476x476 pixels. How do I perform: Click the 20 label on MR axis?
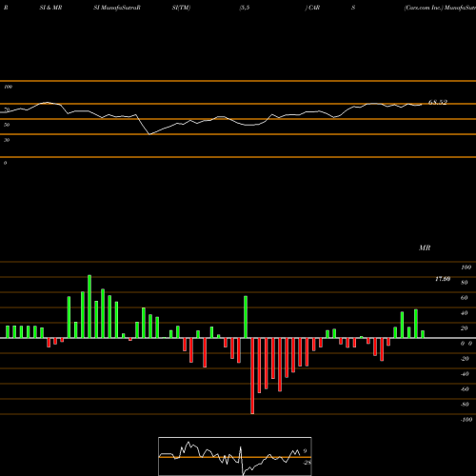[465, 328]
